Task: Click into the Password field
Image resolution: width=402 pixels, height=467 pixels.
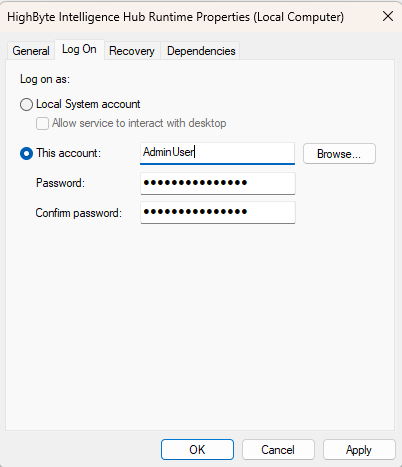Action: click(218, 183)
